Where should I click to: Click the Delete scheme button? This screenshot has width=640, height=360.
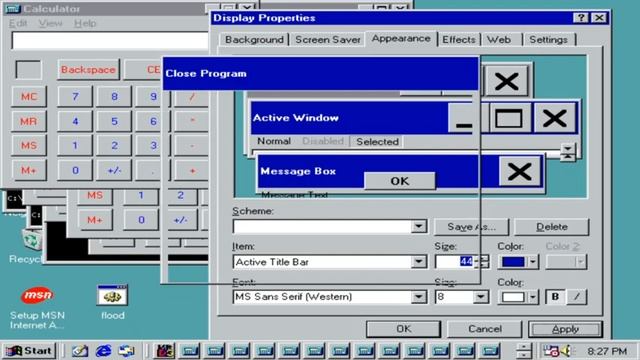pyautogui.click(x=551, y=227)
